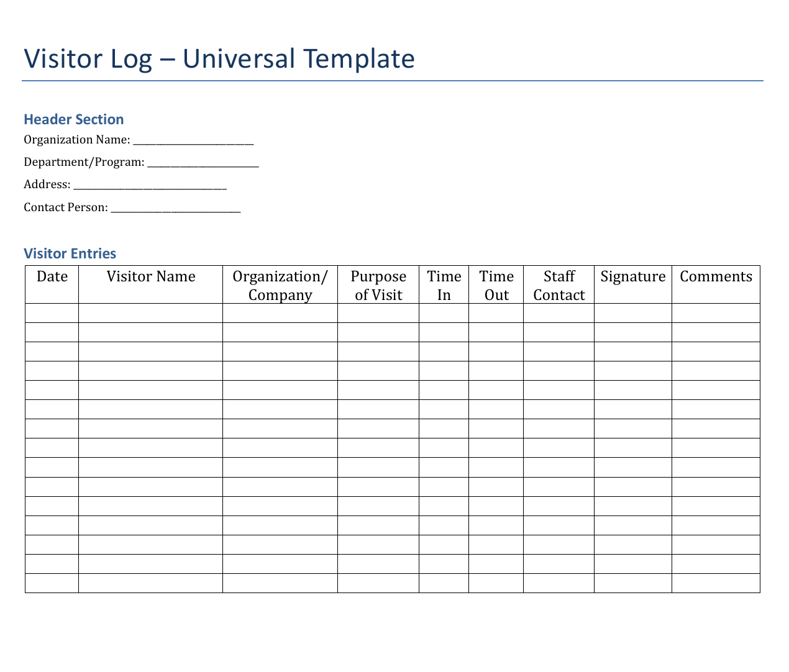Image resolution: width=789 pixels, height=672 pixels.
Task: Select the Header Section heading
Action: [x=73, y=119]
